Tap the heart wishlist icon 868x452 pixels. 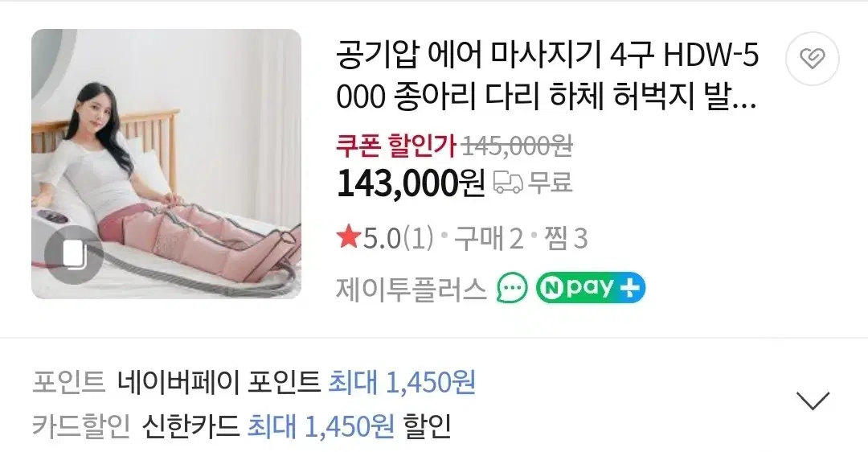(812, 59)
